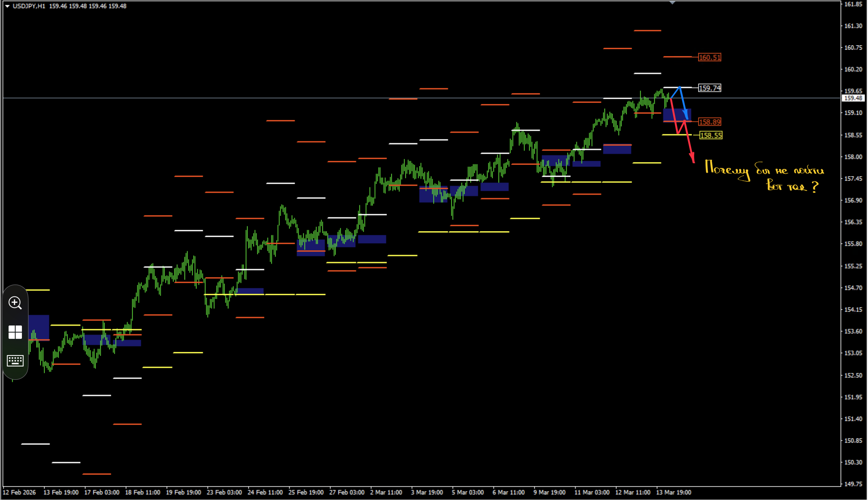Select the 158.55 yellow price label

click(x=711, y=135)
